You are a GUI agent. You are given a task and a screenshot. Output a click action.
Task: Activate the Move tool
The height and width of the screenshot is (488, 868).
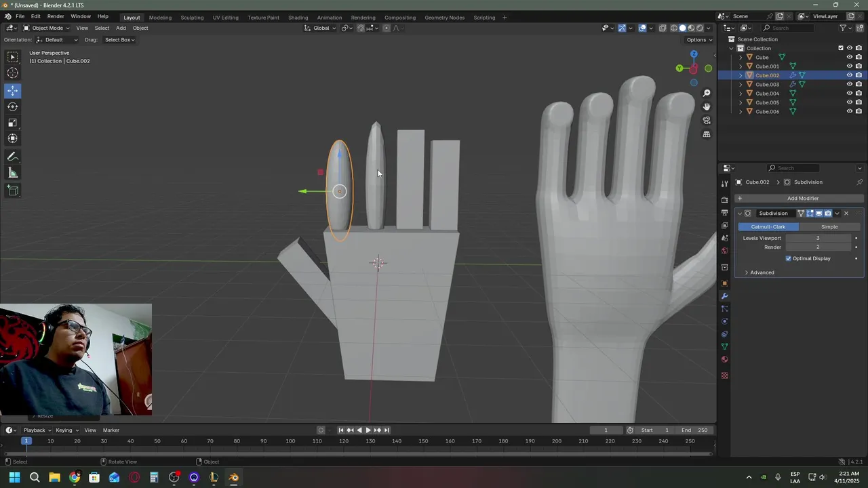click(13, 90)
